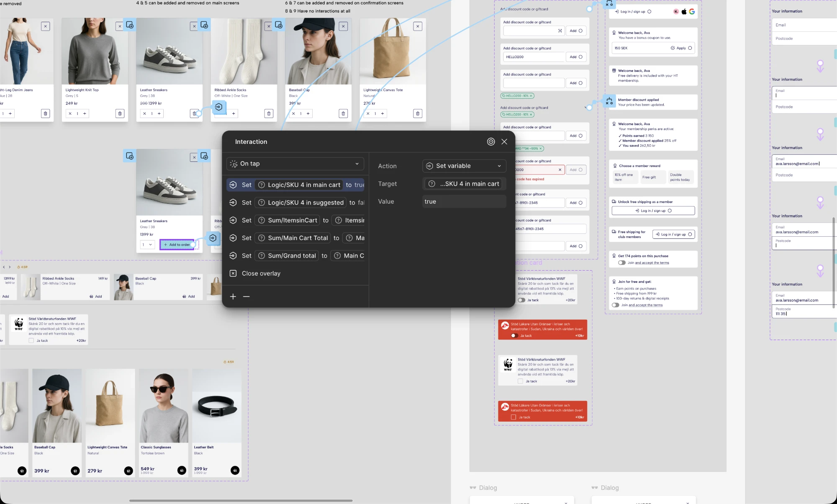Clear the expired discount code field
This screenshot has width=837, height=504.
point(560,170)
